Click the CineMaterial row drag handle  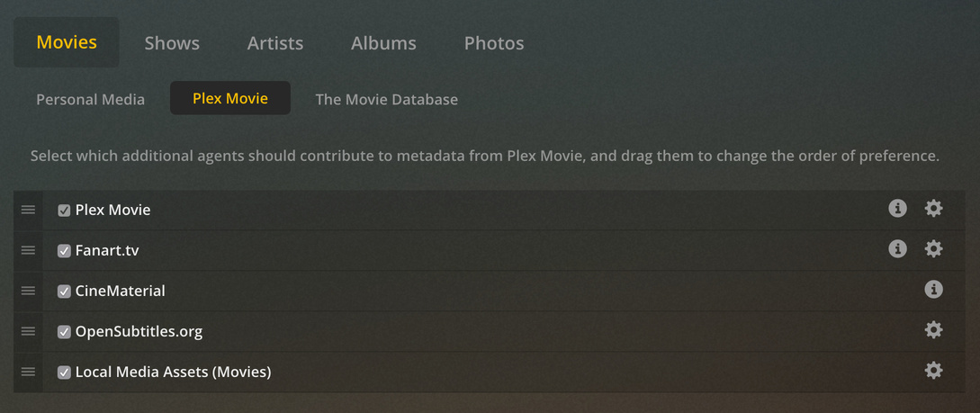pos(28,291)
